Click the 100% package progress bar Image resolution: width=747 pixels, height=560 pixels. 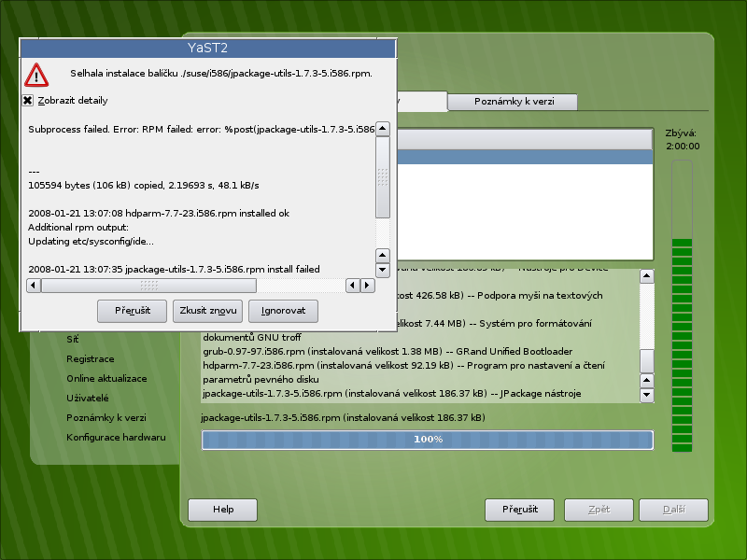[x=428, y=440]
